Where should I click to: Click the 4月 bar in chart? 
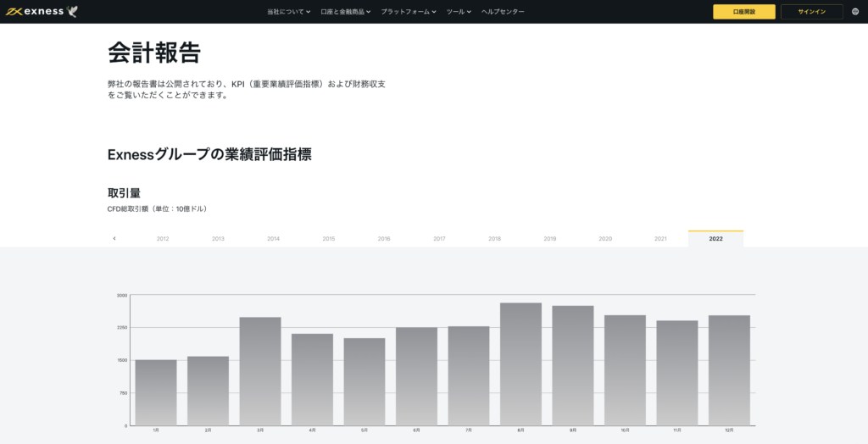(312, 380)
